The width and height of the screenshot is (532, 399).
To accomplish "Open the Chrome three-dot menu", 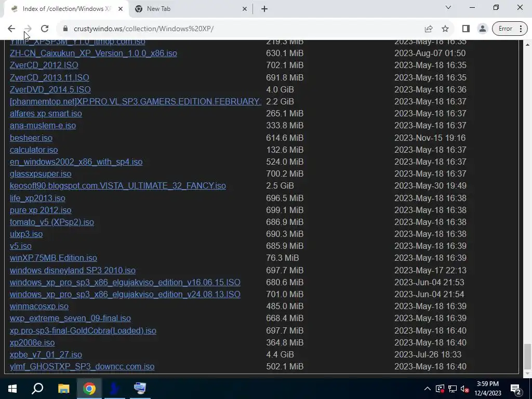I will coord(521,29).
